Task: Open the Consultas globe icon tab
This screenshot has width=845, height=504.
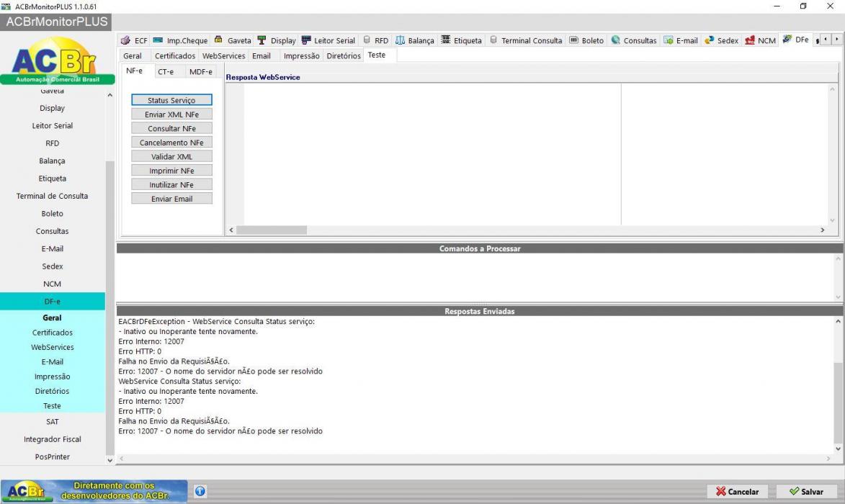Action: [615, 40]
